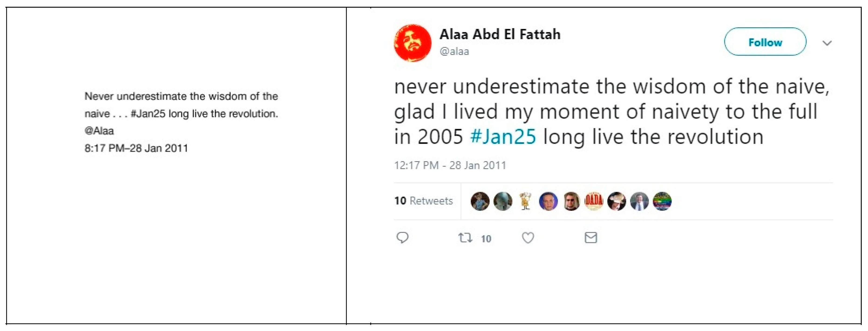Screen dimensions: 868x331
Task: Expand the chevron menu beside Follow
Action: (827, 43)
